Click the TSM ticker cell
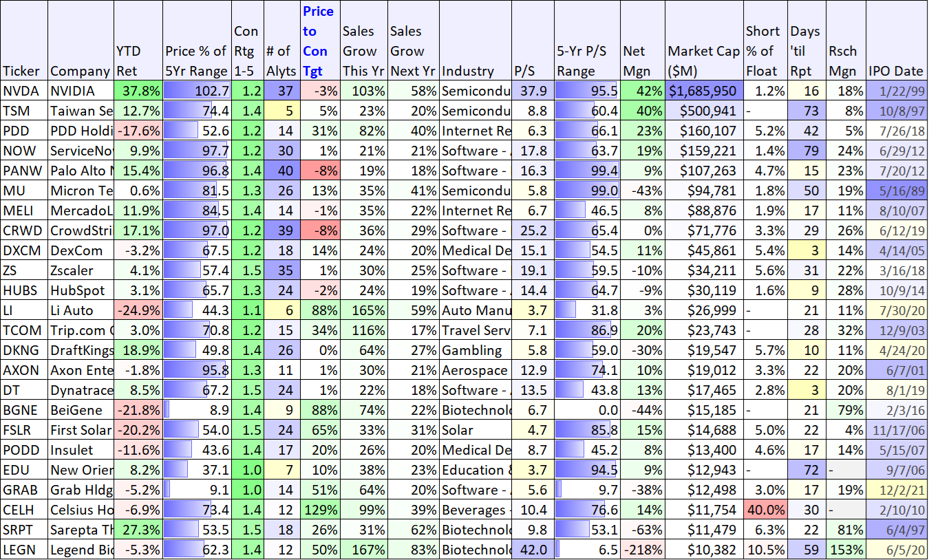 pyautogui.click(x=24, y=111)
